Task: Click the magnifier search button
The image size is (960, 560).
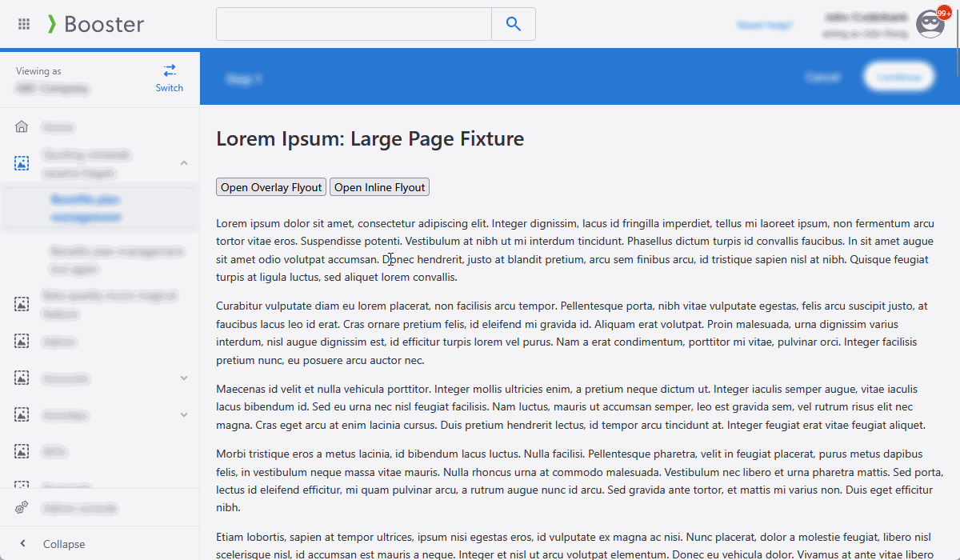Action: pos(514,24)
